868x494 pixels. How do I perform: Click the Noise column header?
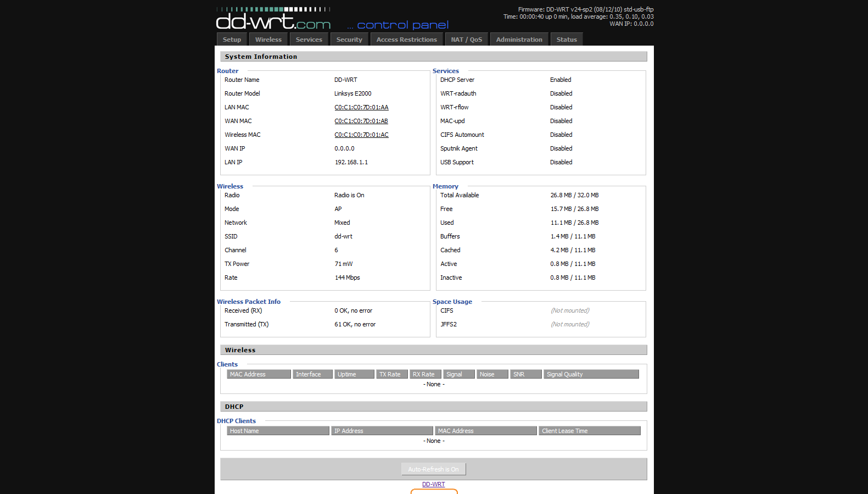click(492, 374)
